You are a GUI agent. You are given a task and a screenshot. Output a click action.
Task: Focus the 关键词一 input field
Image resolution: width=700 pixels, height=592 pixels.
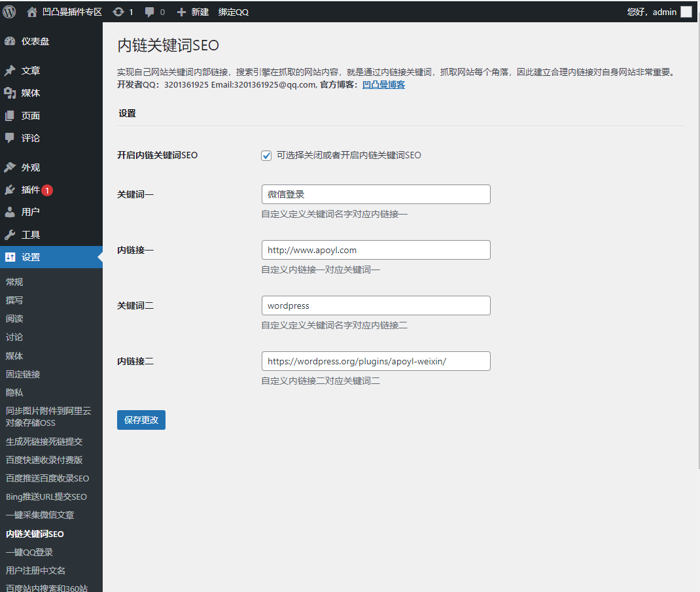pos(376,194)
